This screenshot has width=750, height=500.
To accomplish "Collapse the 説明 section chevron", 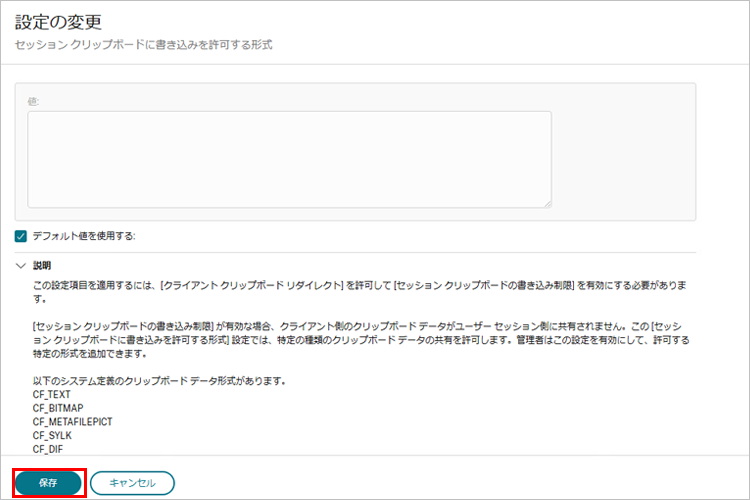I will pyautogui.click(x=21, y=266).
